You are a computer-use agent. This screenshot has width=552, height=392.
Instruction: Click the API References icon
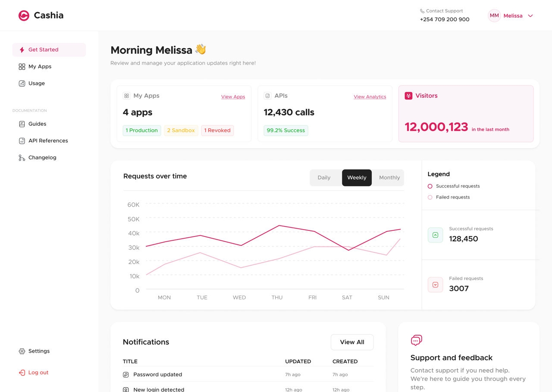click(x=21, y=140)
